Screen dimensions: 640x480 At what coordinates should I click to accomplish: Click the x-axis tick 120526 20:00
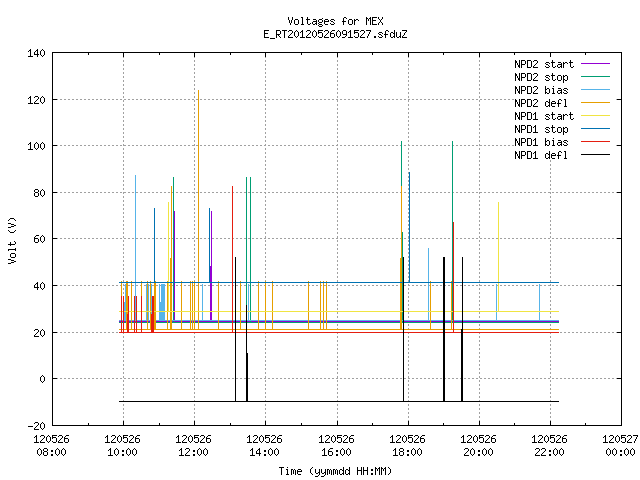point(478,446)
